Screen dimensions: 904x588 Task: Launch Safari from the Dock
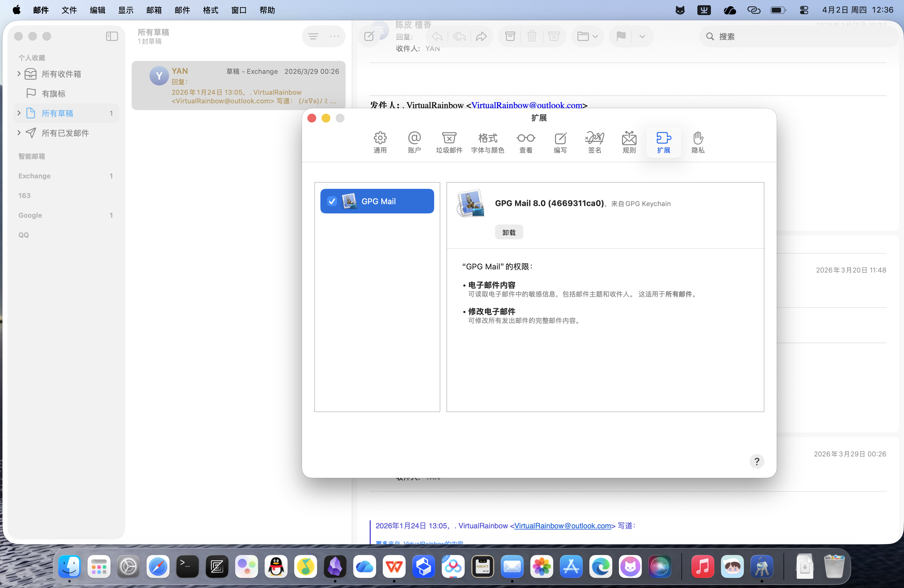click(x=158, y=567)
